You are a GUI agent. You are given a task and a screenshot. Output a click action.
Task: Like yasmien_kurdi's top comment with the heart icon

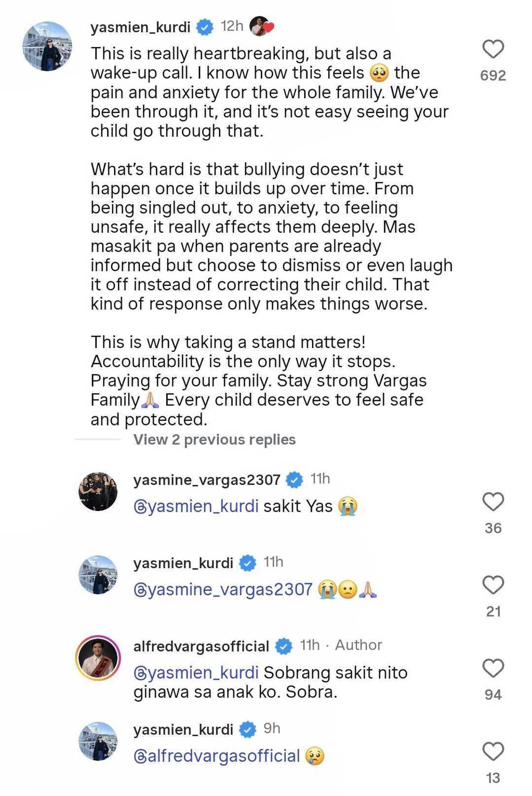point(493,49)
